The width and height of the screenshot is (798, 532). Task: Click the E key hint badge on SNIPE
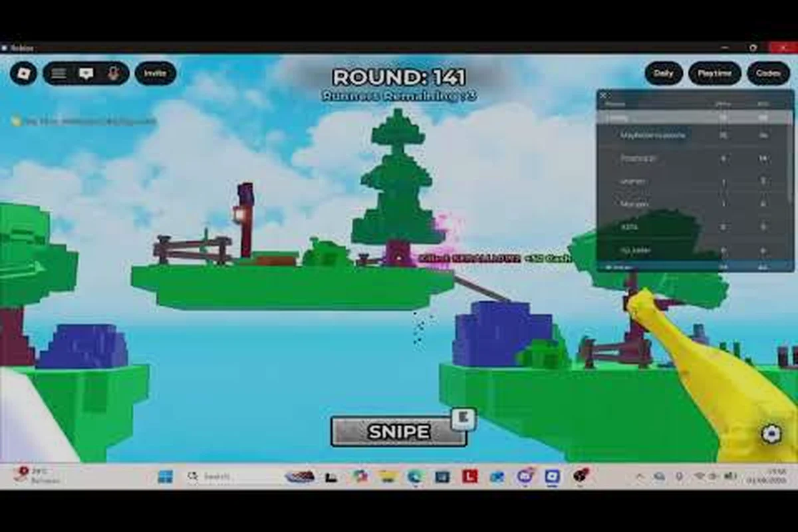tap(464, 418)
